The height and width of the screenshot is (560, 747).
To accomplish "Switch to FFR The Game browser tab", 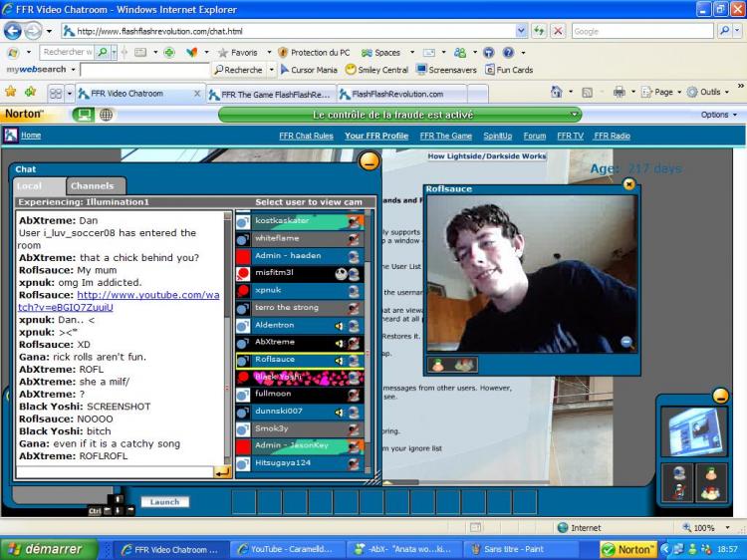I will pyautogui.click(x=272, y=95).
